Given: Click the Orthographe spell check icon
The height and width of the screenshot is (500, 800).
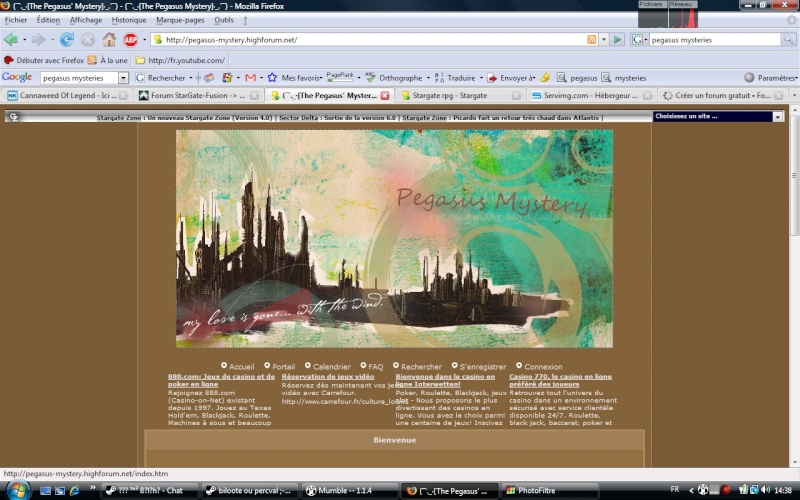Looking at the screenshot, I should tap(370, 78).
